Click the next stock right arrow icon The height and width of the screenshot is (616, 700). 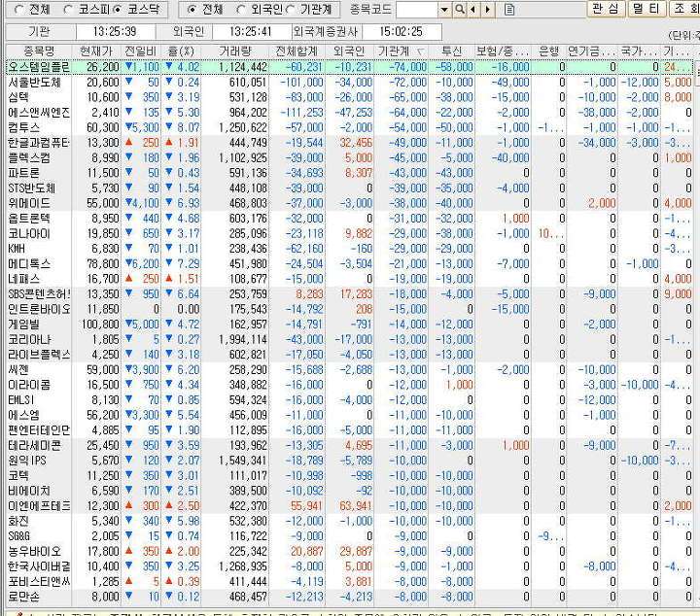488,10
